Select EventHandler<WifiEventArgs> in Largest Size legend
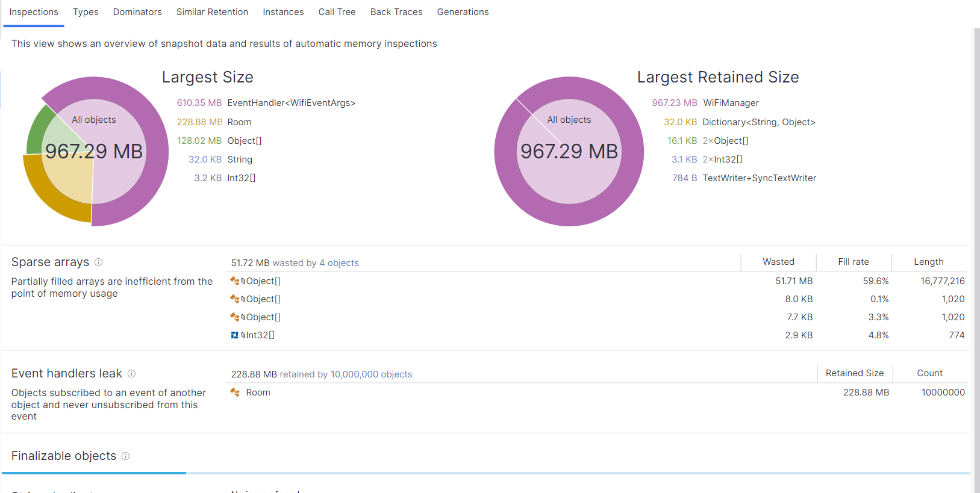 coord(291,103)
